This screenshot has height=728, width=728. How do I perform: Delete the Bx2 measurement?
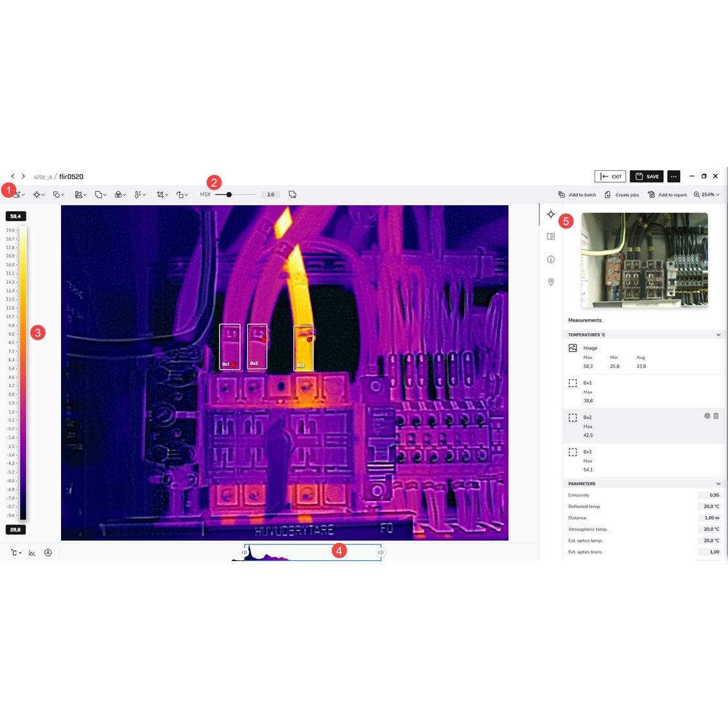[x=716, y=416]
